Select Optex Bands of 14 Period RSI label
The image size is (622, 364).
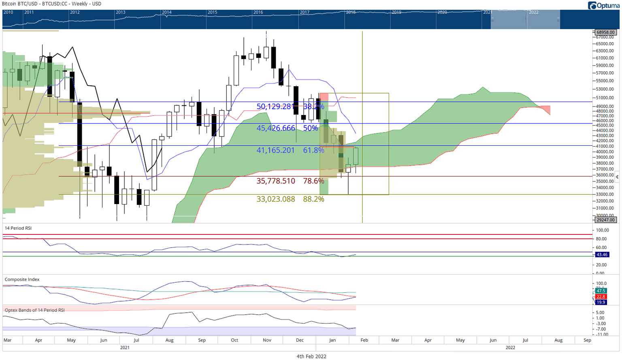coord(34,310)
